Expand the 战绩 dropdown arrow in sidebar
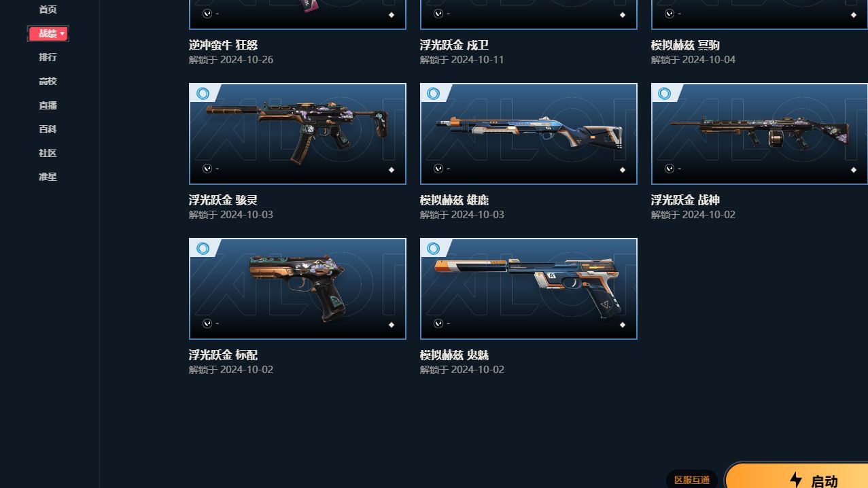 click(x=63, y=33)
